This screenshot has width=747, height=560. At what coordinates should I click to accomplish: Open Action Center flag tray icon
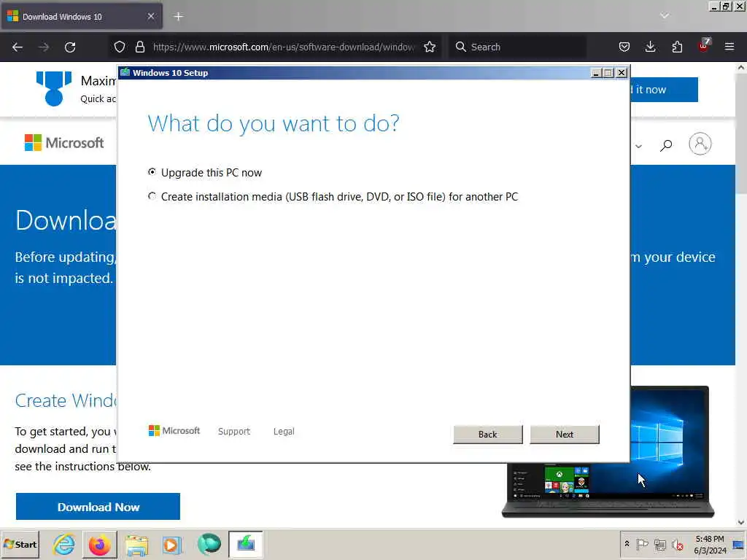(x=642, y=544)
